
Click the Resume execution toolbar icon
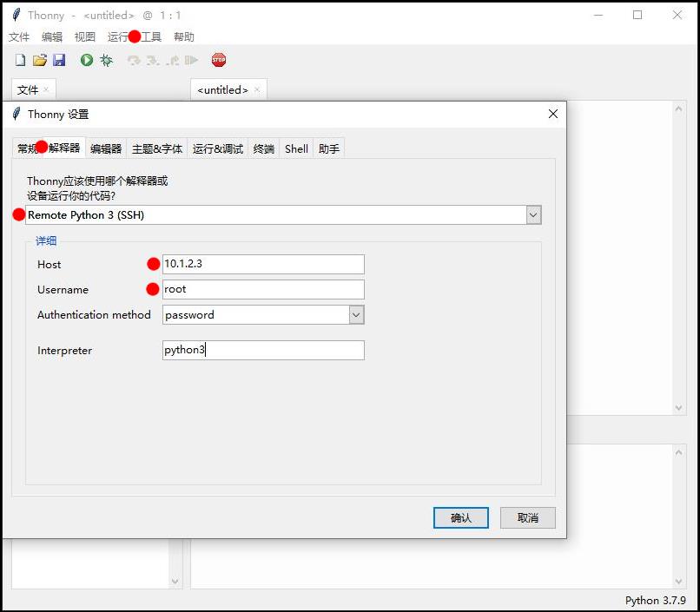click(192, 60)
